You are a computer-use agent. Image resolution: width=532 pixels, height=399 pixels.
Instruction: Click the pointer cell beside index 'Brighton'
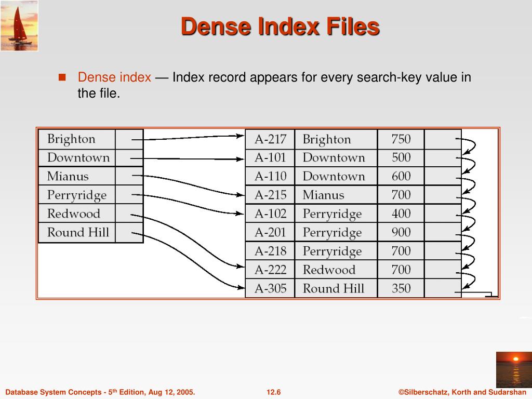(129, 139)
